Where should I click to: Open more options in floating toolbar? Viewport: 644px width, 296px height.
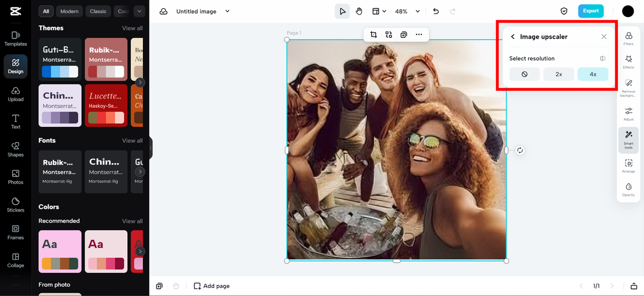pyautogui.click(x=419, y=35)
